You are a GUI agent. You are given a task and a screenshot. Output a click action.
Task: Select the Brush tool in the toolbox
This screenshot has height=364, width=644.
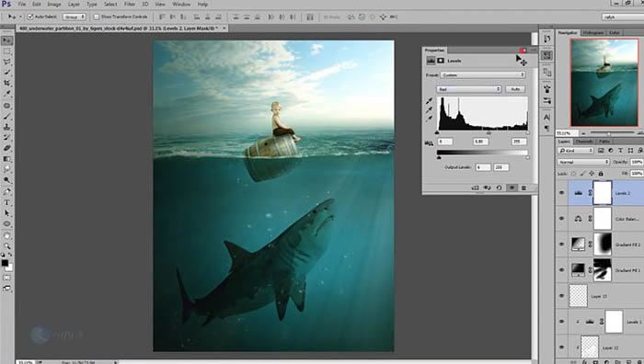click(7, 117)
